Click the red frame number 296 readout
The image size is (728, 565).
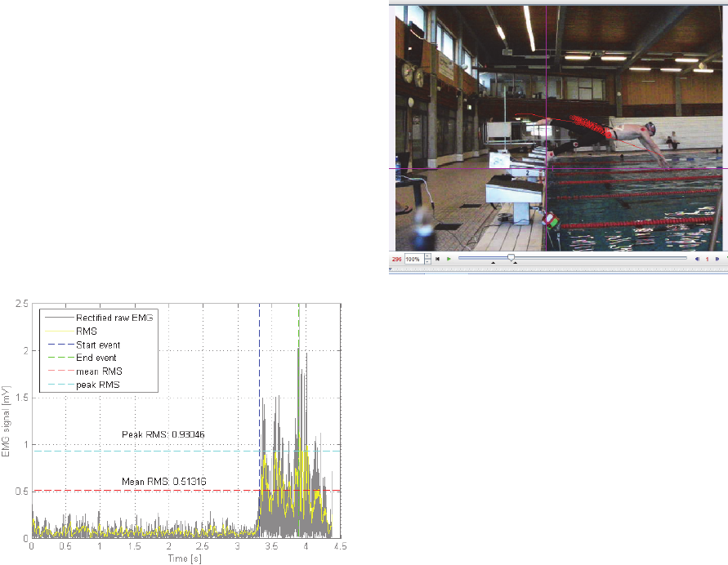point(397,259)
